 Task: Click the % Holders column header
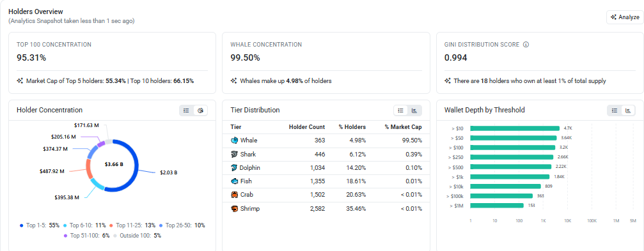coord(352,127)
